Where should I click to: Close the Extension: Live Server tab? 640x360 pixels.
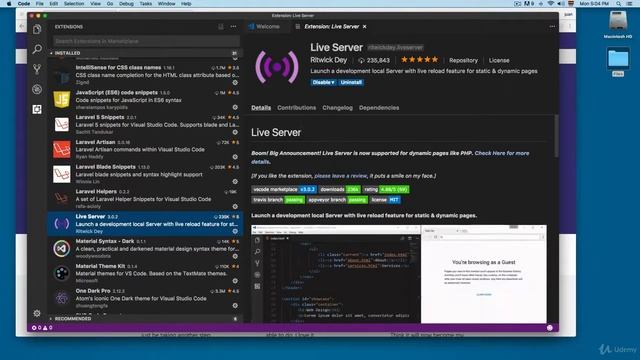(364, 27)
